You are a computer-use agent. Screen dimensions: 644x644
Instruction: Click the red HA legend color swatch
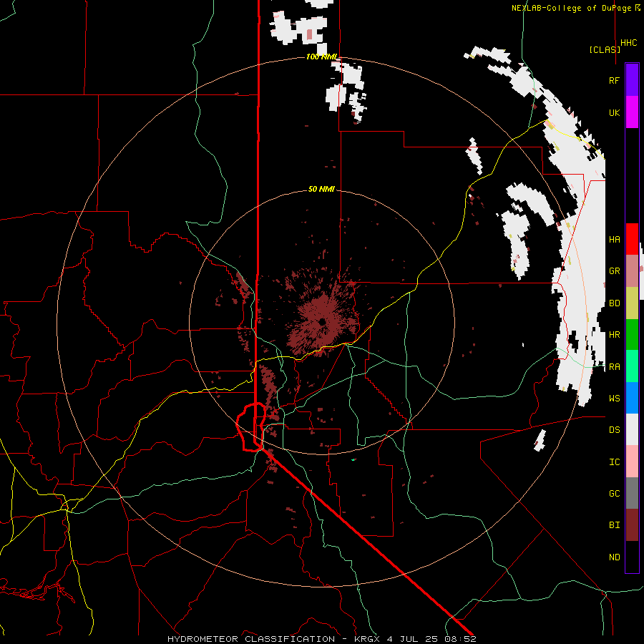(632, 239)
